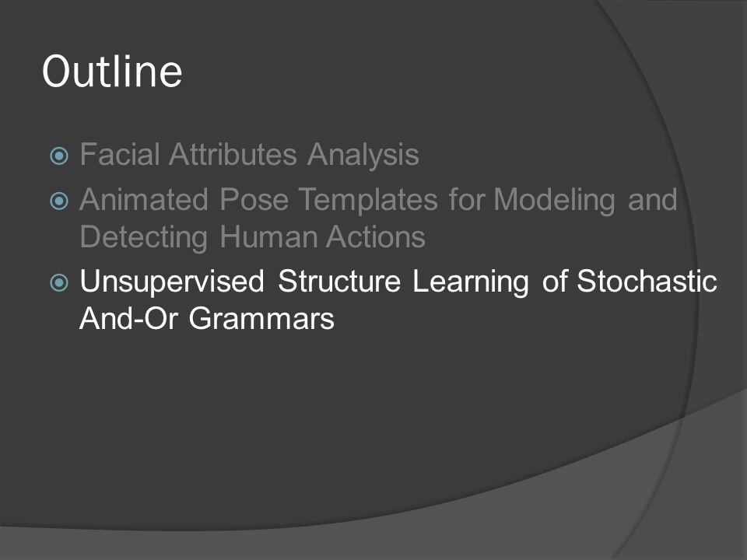Click the word Modeling in second bullet

coord(555,200)
